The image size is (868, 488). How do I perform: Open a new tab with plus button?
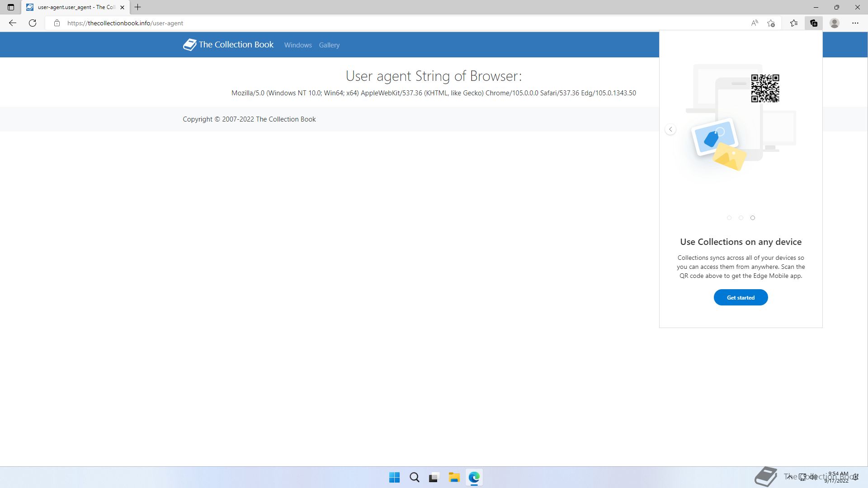click(138, 7)
